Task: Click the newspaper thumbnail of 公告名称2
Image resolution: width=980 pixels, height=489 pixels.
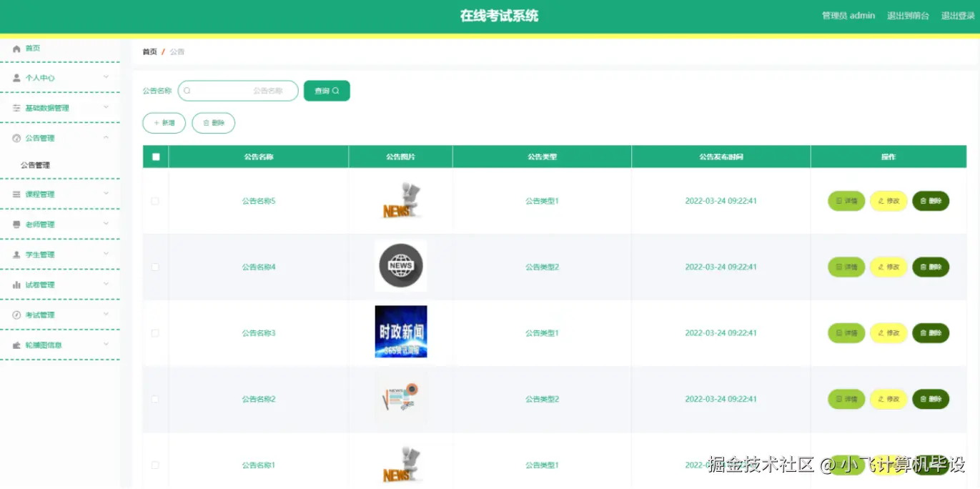Action: pyautogui.click(x=401, y=397)
